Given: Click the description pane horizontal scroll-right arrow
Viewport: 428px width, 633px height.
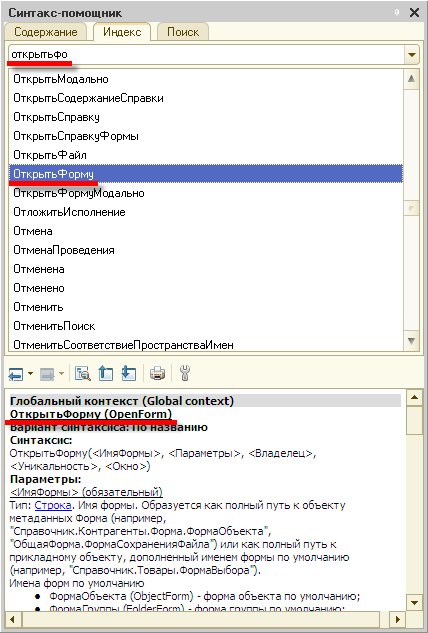Looking at the screenshot, I should point(398,619).
